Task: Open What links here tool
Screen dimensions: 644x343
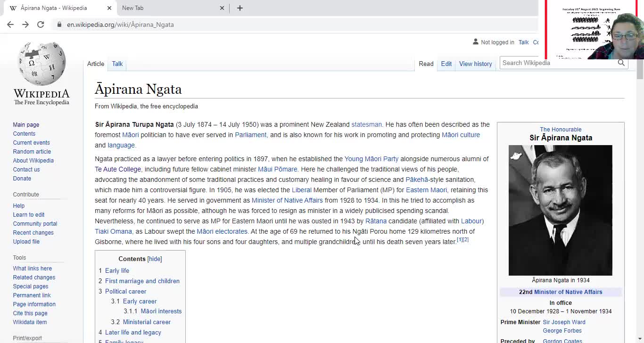Action: click(x=33, y=269)
